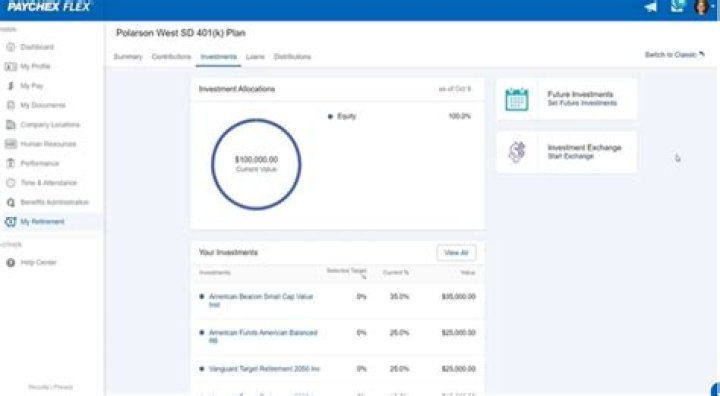The image size is (720, 396).
Task: Click the Investment Allocations heading
Action: click(237, 89)
